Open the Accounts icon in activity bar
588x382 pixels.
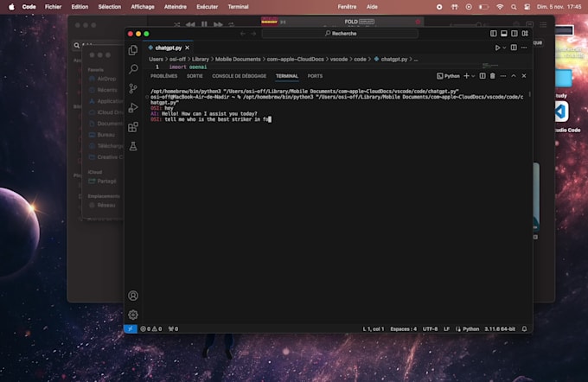[x=133, y=296]
